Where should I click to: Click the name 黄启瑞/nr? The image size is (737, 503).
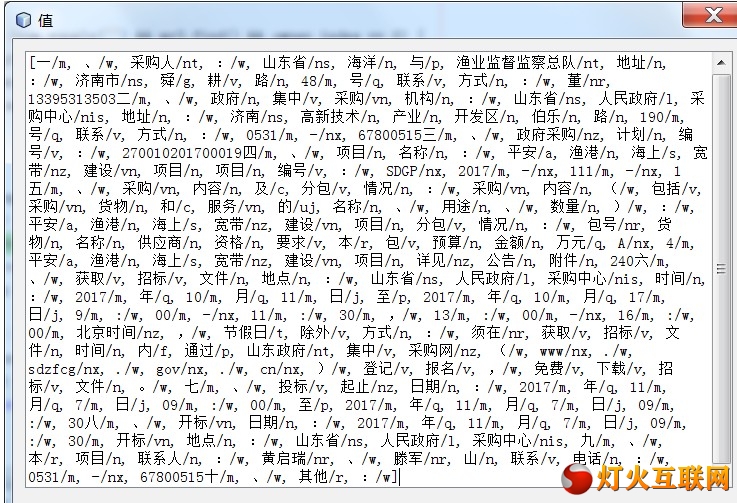(298, 459)
